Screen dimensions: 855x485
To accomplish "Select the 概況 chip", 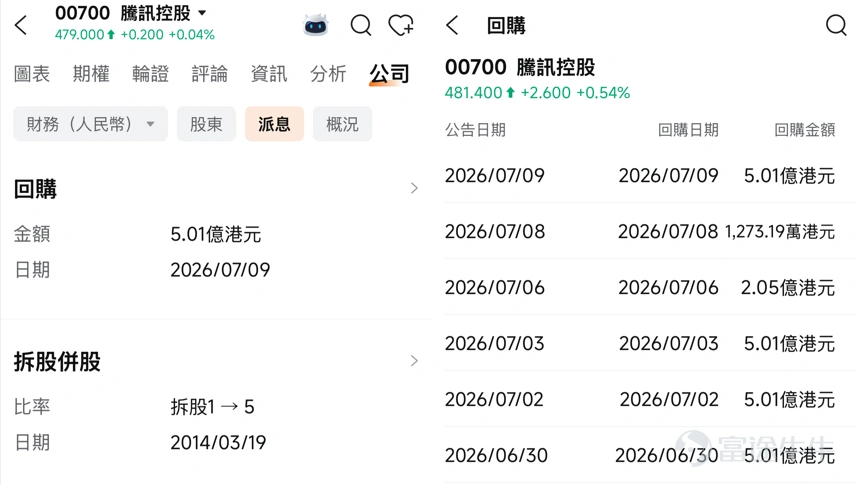I will (x=342, y=124).
